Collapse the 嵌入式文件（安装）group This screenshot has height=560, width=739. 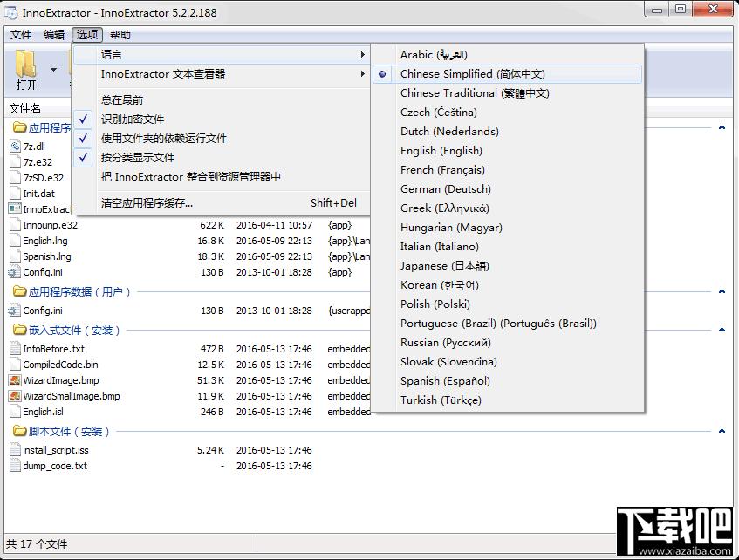coord(722,330)
